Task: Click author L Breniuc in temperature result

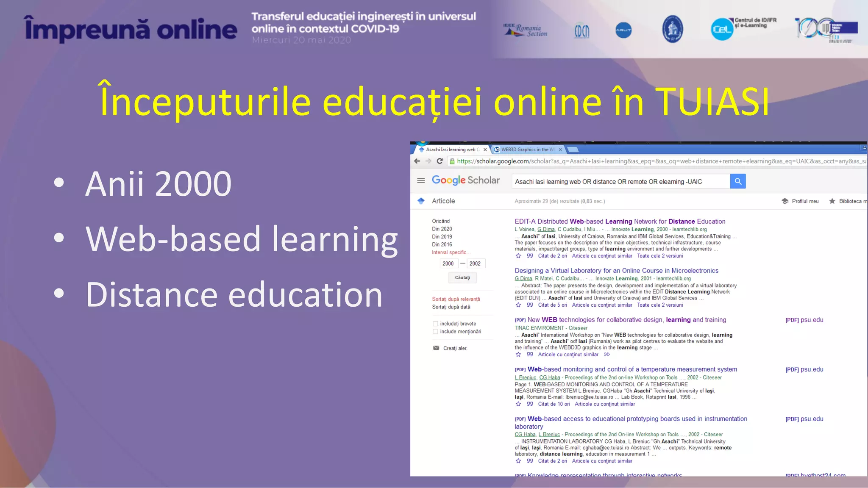Action: click(526, 377)
